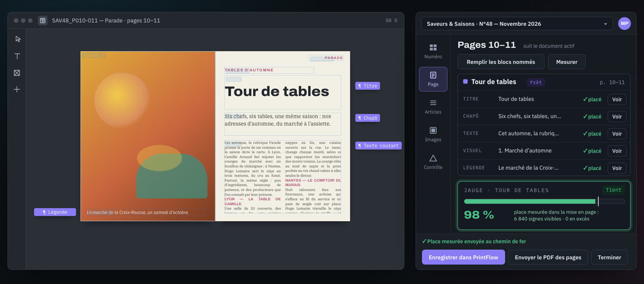This screenshot has height=284, width=644.
Task: Select the image frame tool
Action: tap(17, 73)
